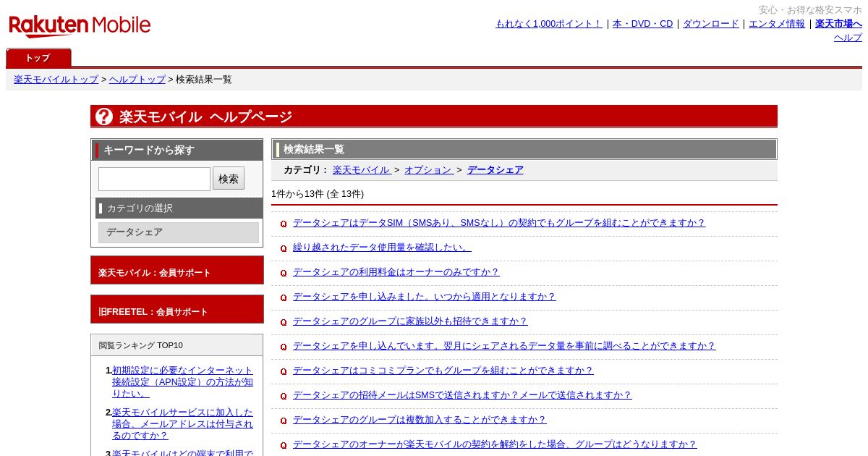Screen dimensions: 868x456
Task: Click オプション category breadcrumb link
Action: click(x=429, y=170)
